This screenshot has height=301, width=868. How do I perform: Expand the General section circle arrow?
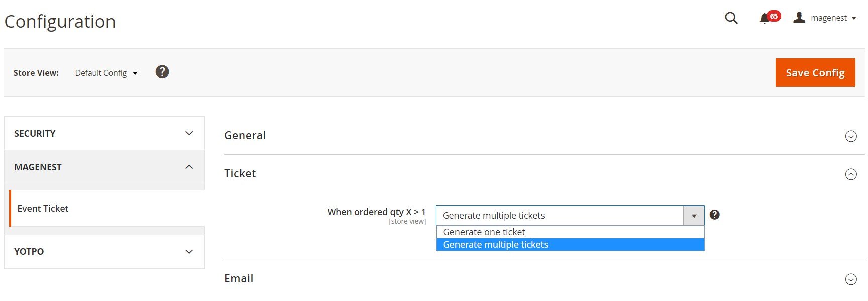pos(851,136)
